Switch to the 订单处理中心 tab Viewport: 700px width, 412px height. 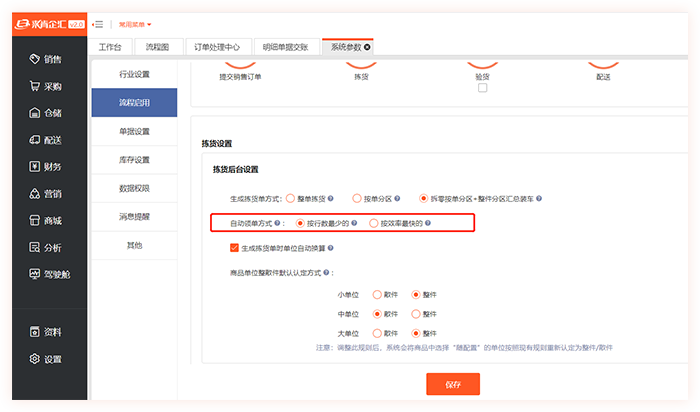coord(217,47)
